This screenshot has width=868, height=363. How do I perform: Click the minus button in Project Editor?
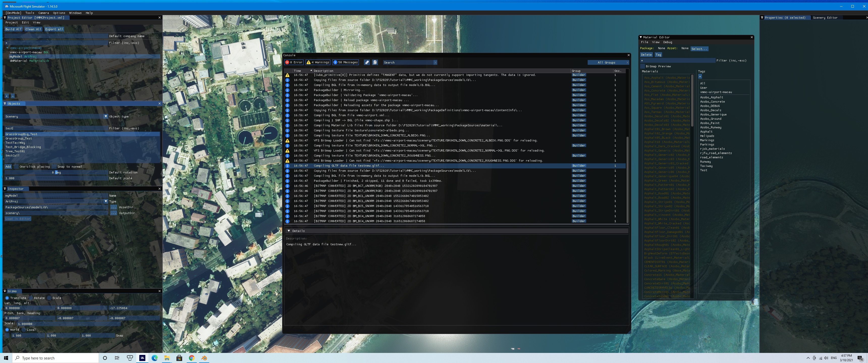(12, 96)
